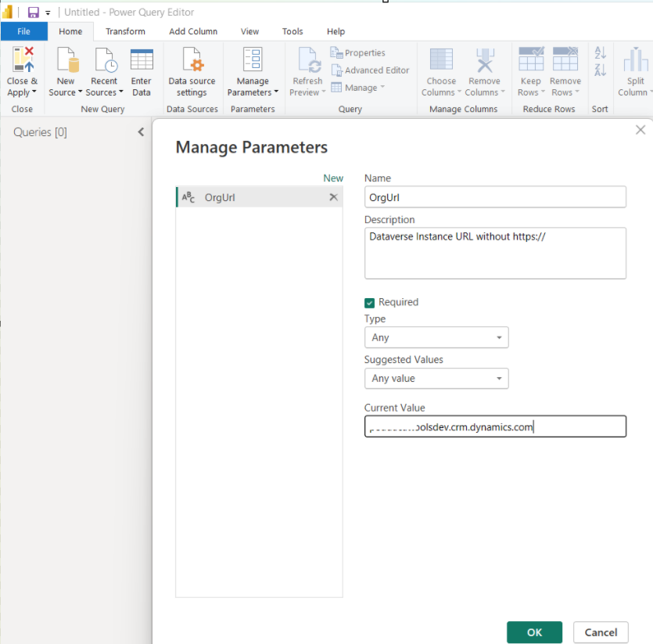Click the save icon in title bar

[x=34, y=13]
